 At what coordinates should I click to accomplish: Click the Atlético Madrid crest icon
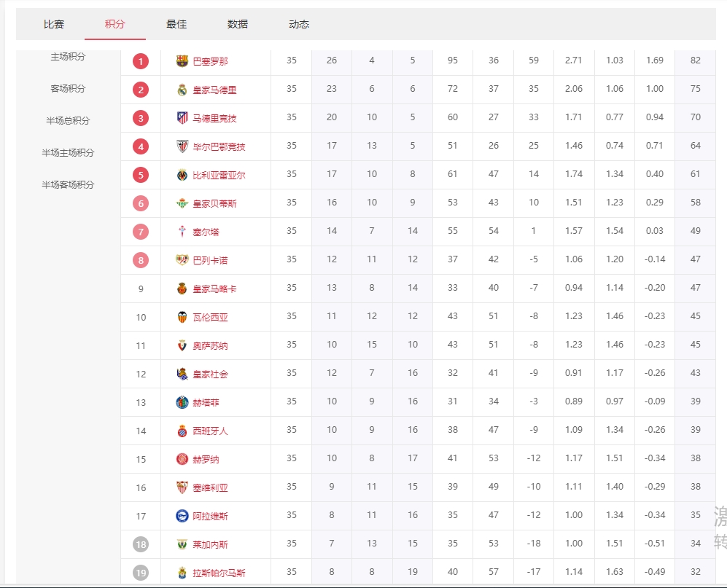tap(182, 118)
